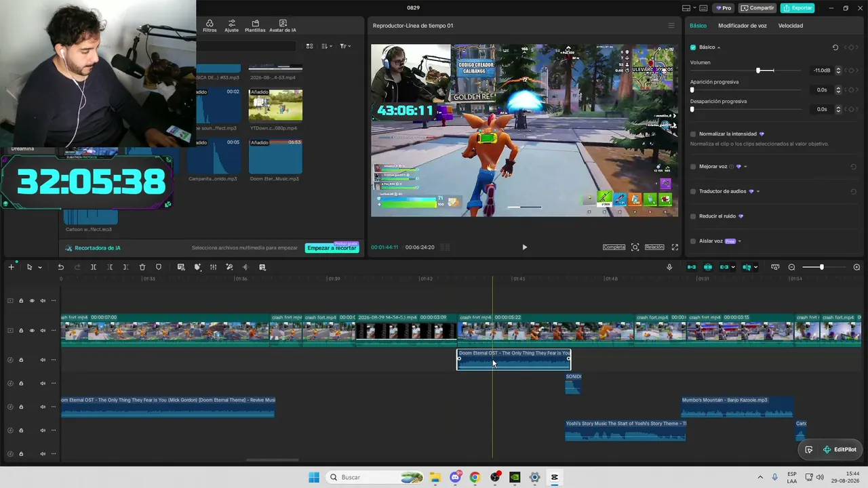
Task: Click the timeline preview-axis icon beside zoom out
Action: [x=775, y=267]
